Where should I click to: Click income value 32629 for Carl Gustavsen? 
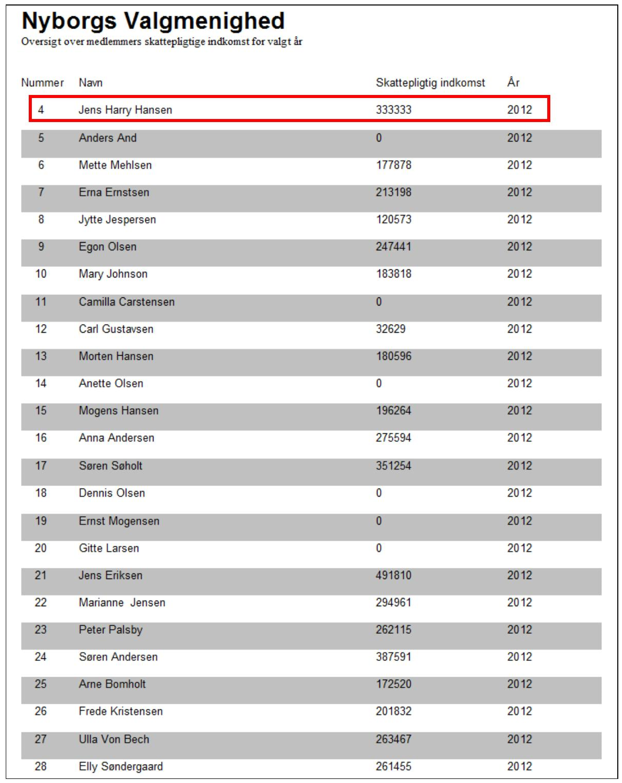[390, 329]
